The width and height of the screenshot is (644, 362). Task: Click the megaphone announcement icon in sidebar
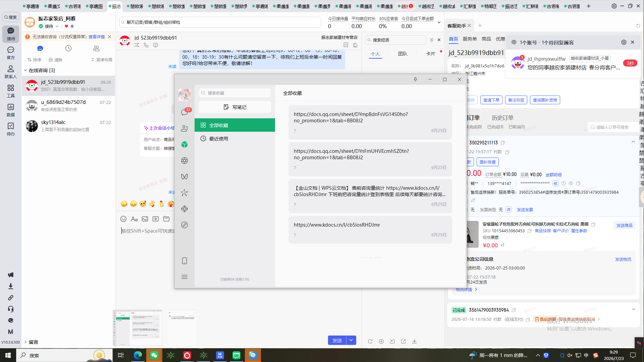[11, 275]
